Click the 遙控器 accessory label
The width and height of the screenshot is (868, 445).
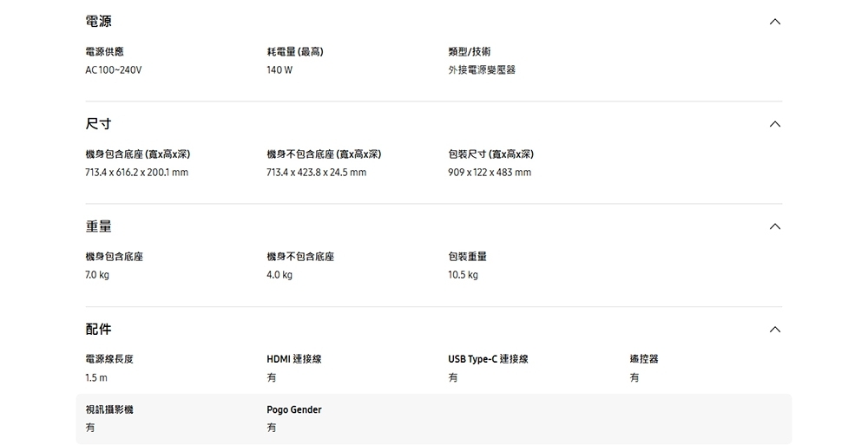644,359
